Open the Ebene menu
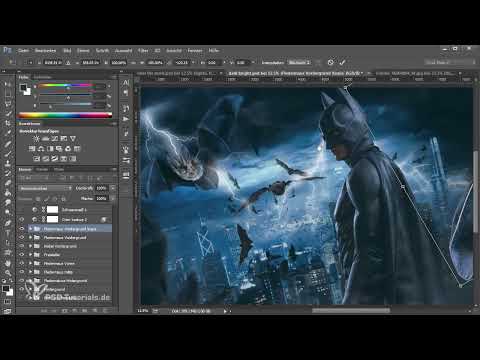 click(83, 50)
